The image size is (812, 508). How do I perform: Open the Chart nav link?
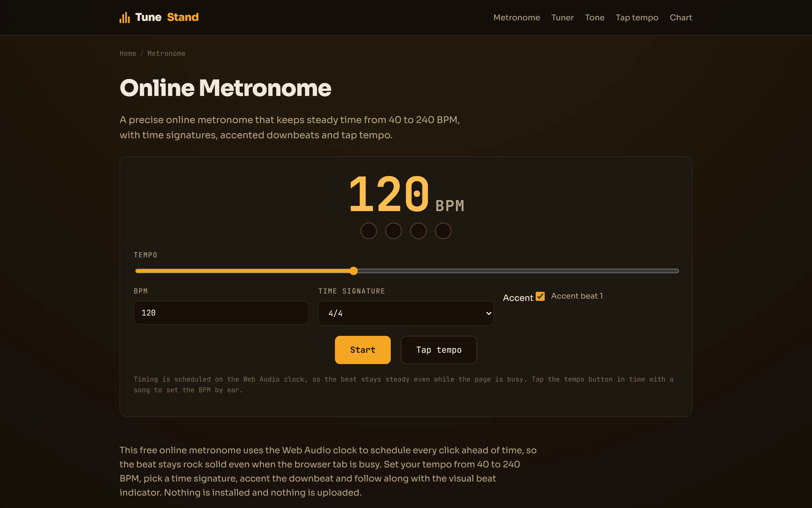coord(681,17)
